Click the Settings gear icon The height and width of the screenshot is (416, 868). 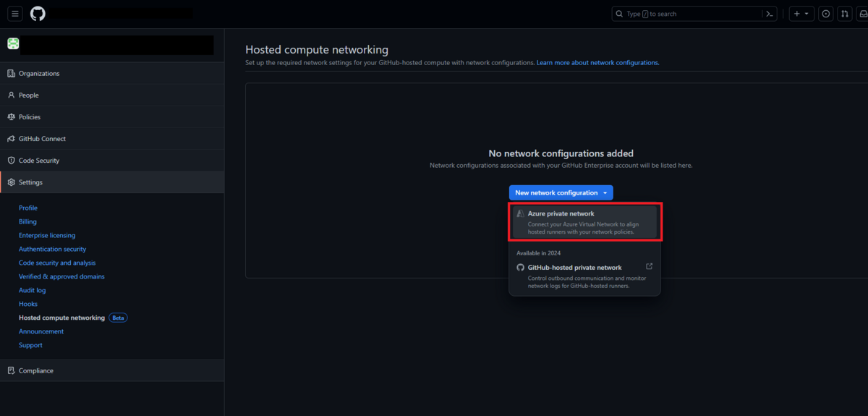point(11,182)
